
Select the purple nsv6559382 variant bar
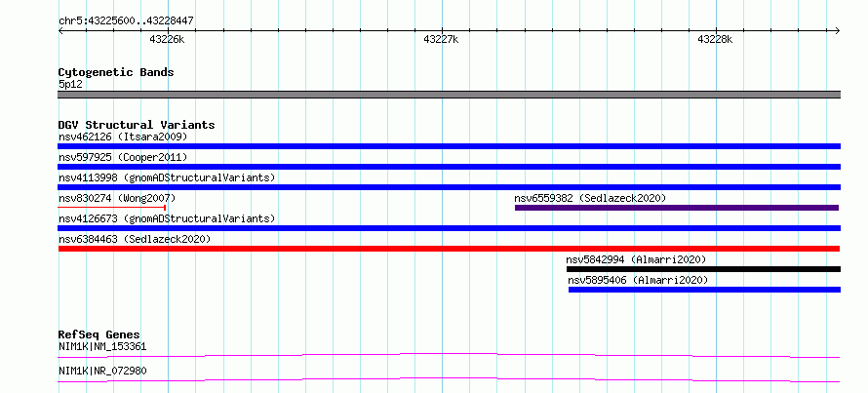coord(677,208)
